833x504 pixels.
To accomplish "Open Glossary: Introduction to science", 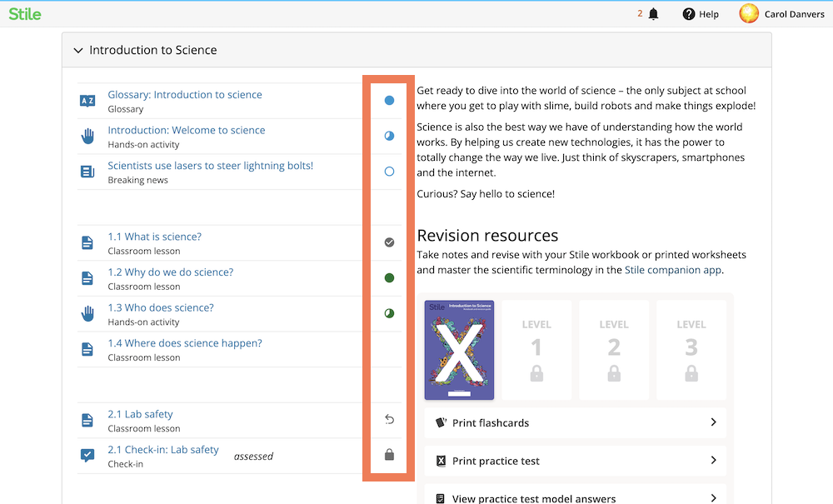I will 185,94.
